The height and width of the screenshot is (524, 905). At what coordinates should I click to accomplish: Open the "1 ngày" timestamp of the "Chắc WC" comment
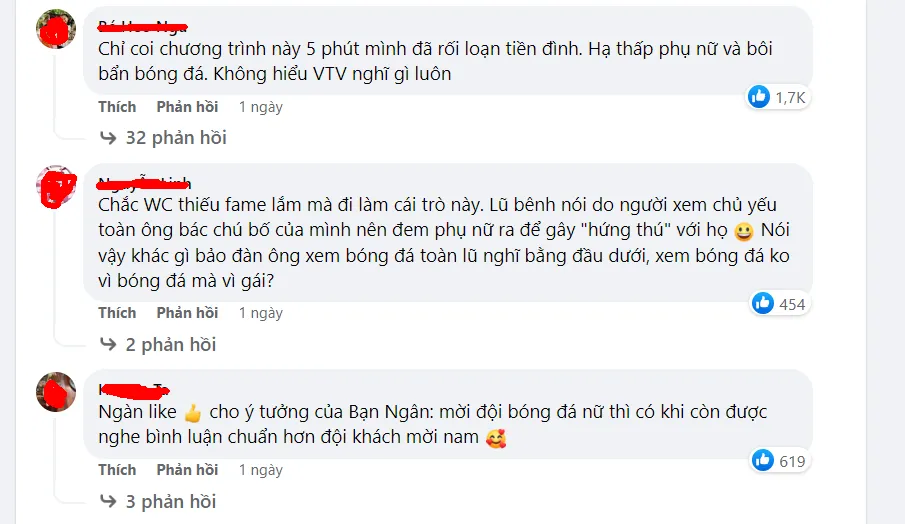(x=260, y=313)
